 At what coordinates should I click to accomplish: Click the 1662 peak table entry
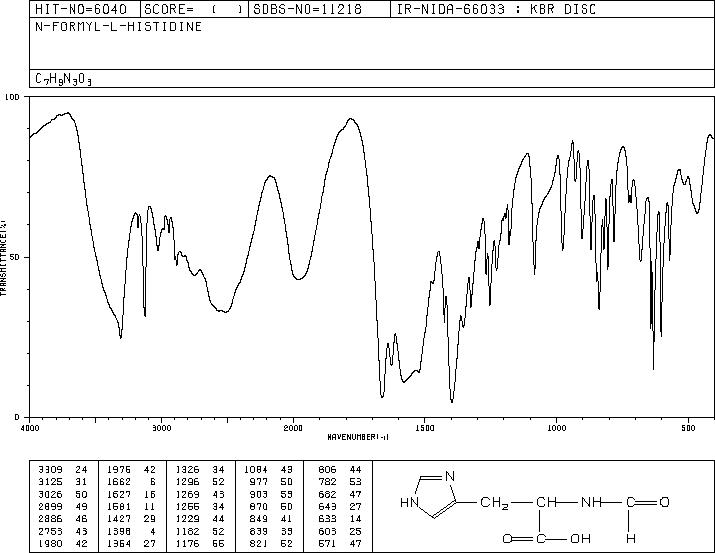click(x=131, y=482)
